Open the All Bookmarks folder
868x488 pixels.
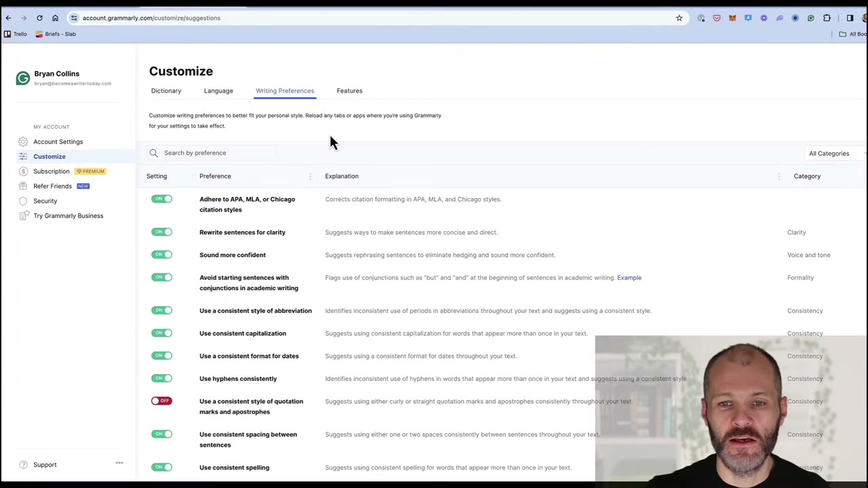click(852, 34)
